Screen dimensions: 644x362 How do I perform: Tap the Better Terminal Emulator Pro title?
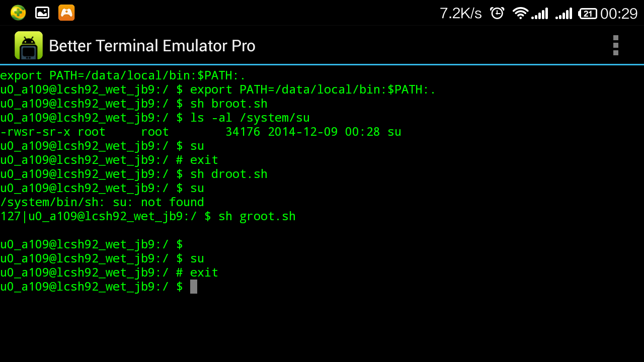[152, 46]
